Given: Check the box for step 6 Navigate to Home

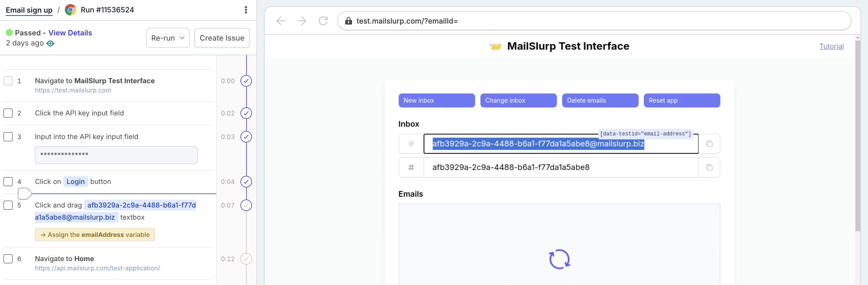Looking at the screenshot, I should 8,259.
